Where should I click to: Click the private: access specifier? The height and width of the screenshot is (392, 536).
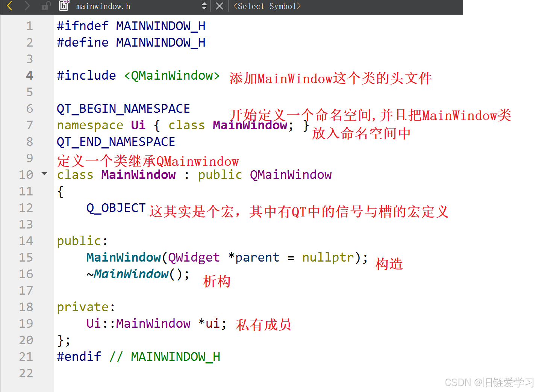point(86,307)
